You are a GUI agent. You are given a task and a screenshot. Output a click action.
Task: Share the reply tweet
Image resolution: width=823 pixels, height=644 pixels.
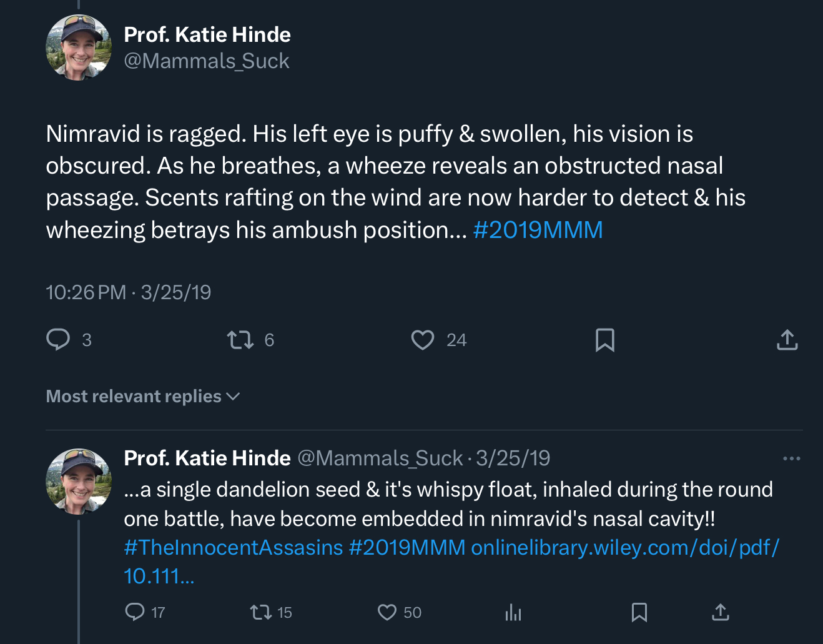point(720,612)
